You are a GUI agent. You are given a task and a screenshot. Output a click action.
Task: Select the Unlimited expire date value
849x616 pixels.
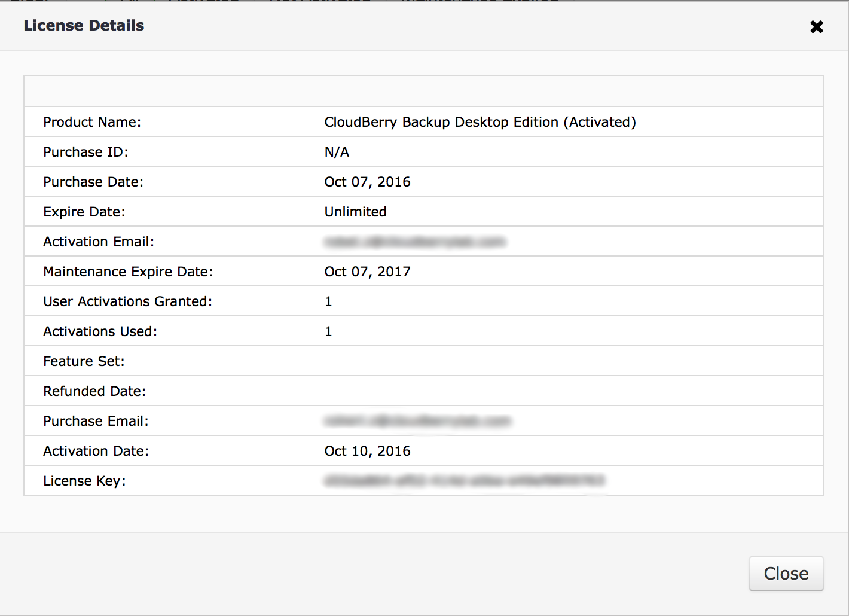tap(355, 212)
